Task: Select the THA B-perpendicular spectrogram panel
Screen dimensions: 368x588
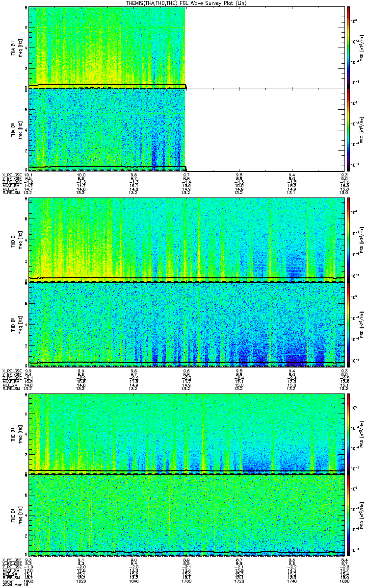Action: point(186,48)
